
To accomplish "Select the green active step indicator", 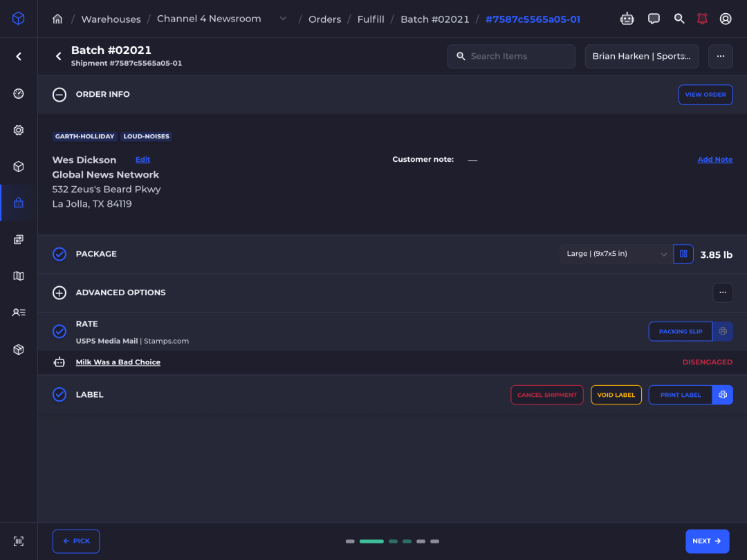I will click(371, 541).
